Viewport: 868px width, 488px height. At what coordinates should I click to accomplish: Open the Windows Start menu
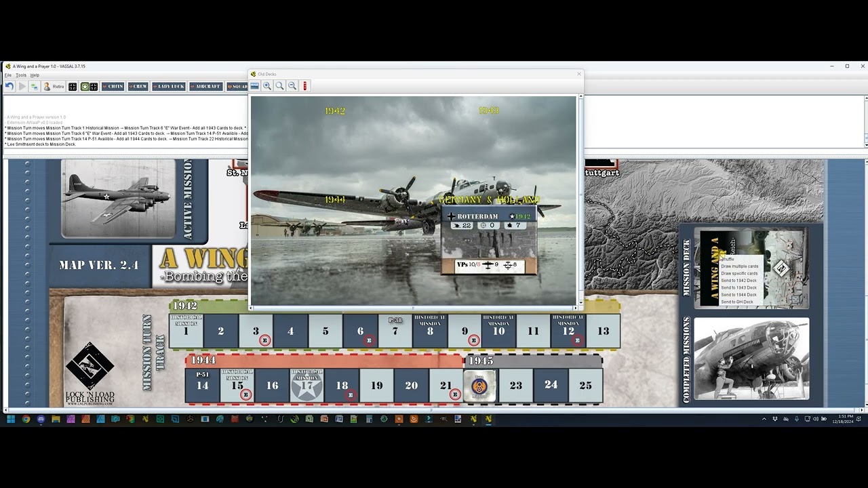11,420
